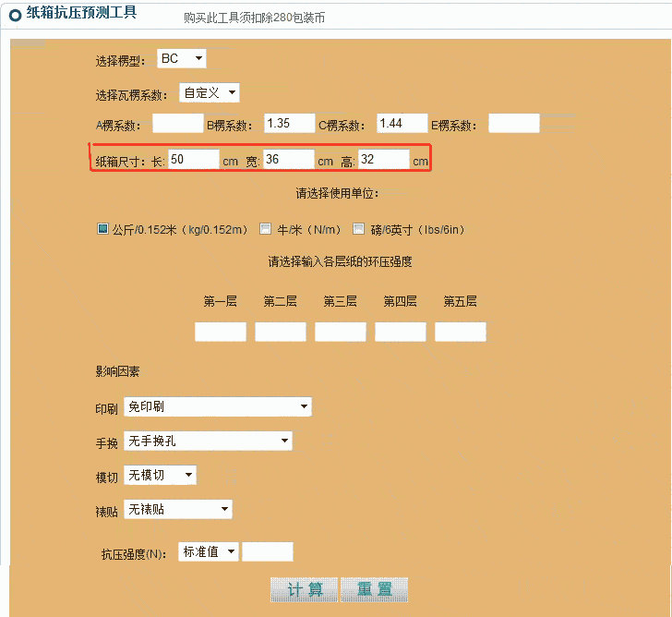672x617 pixels.
Task: Open the 选择楞型 dropdown showing BC
Action: (x=182, y=59)
